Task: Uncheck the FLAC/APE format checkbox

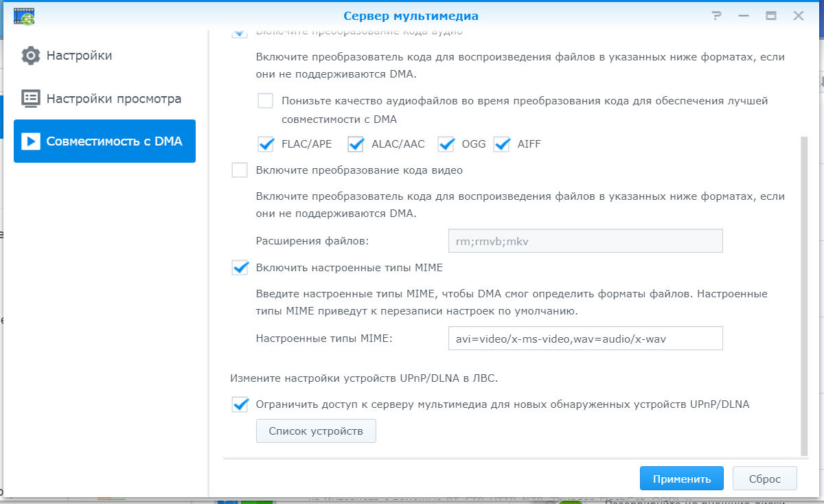Action: coord(266,144)
